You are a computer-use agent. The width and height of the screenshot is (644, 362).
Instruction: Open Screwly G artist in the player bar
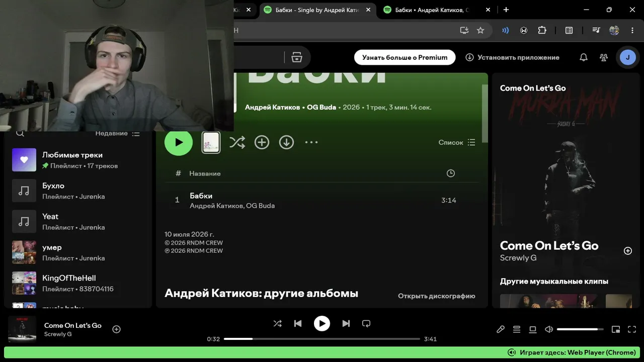58,334
